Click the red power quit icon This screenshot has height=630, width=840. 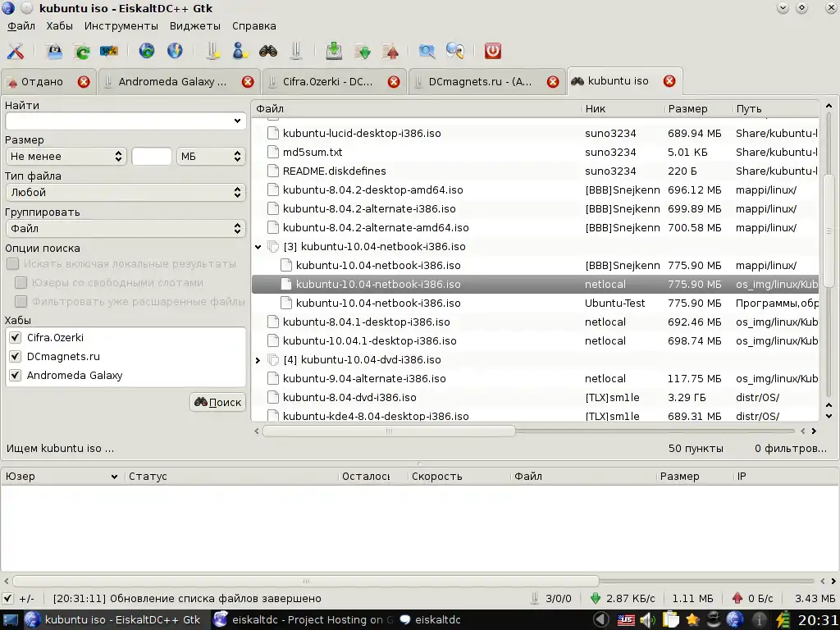(492, 51)
